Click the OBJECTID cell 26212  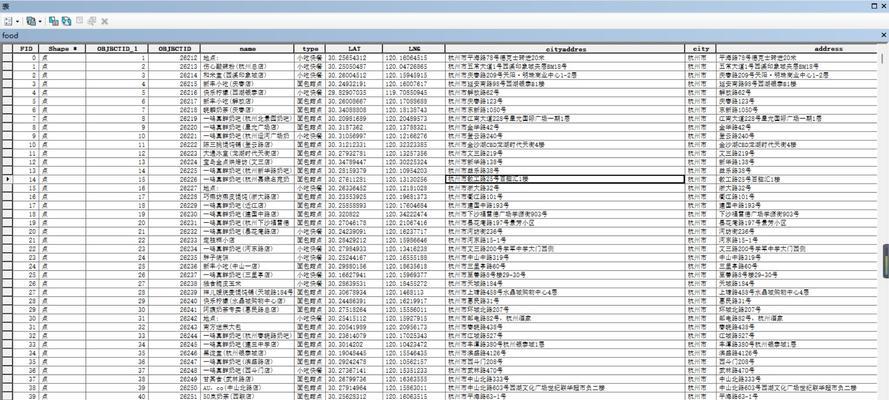[174, 58]
